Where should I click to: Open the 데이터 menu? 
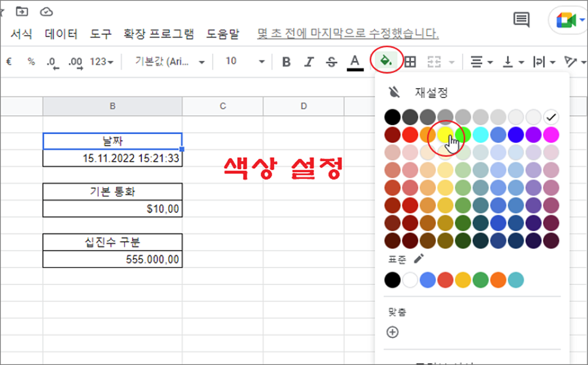tap(61, 34)
